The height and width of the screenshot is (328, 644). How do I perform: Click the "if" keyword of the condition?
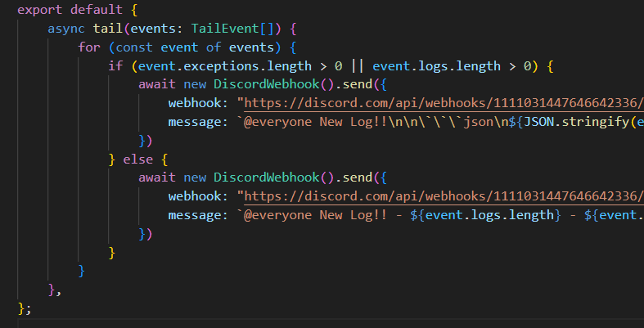click(115, 66)
